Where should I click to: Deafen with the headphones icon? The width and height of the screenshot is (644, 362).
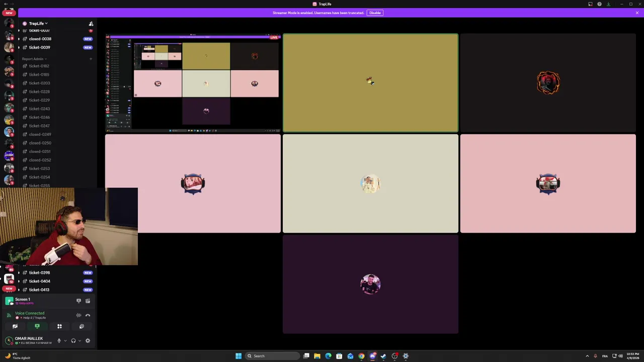[73, 341]
